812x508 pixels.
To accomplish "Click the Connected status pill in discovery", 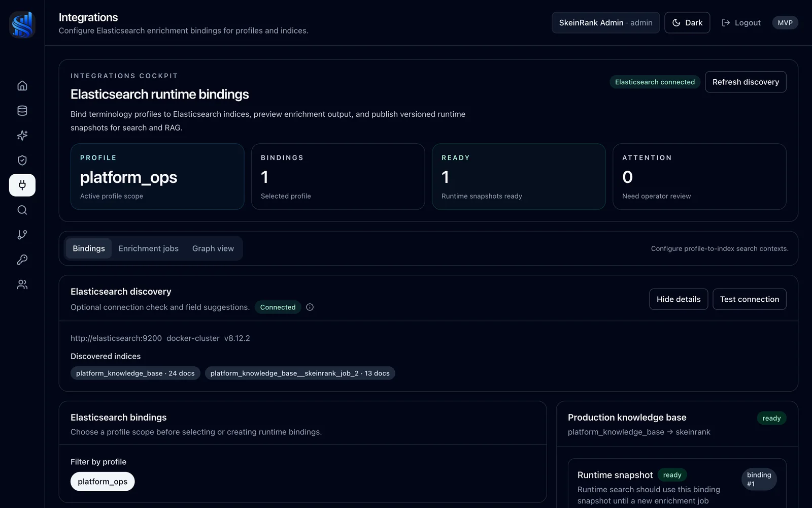I will tap(278, 307).
